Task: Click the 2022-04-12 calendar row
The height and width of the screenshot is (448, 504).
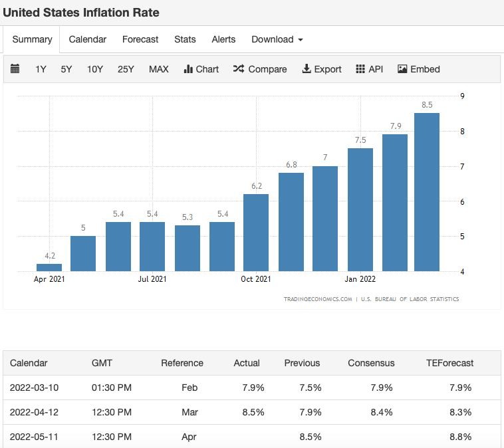Action: point(252,412)
